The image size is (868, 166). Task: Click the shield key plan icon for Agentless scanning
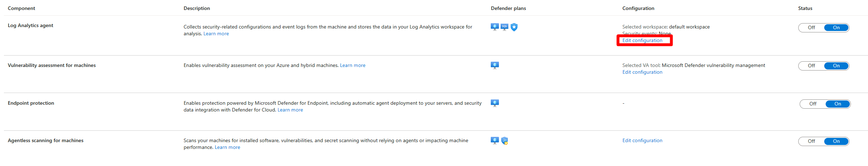coord(504,141)
